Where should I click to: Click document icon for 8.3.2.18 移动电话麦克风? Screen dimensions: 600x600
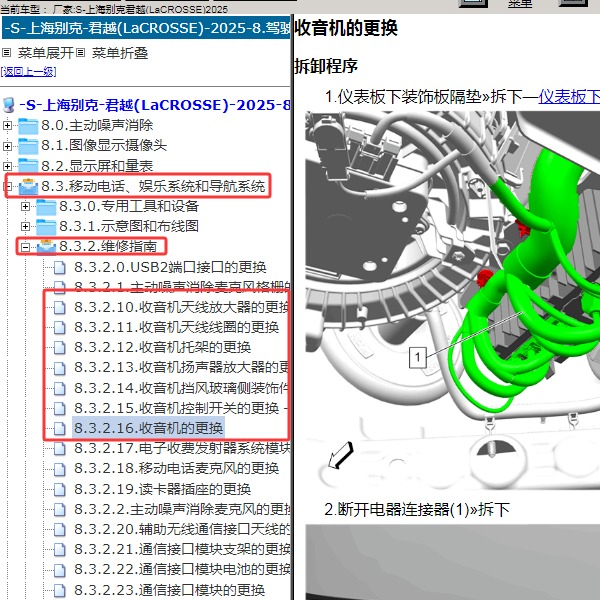pos(60,468)
